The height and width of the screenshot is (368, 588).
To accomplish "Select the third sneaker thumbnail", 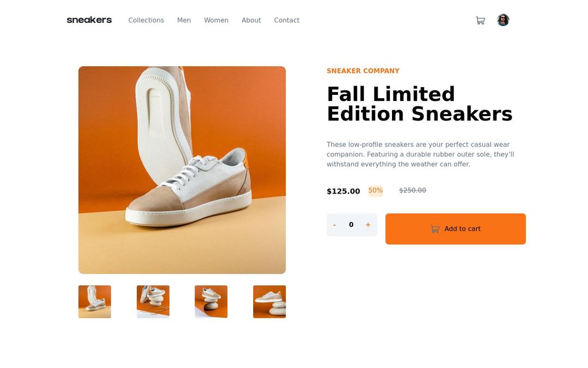I will pos(211,301).
